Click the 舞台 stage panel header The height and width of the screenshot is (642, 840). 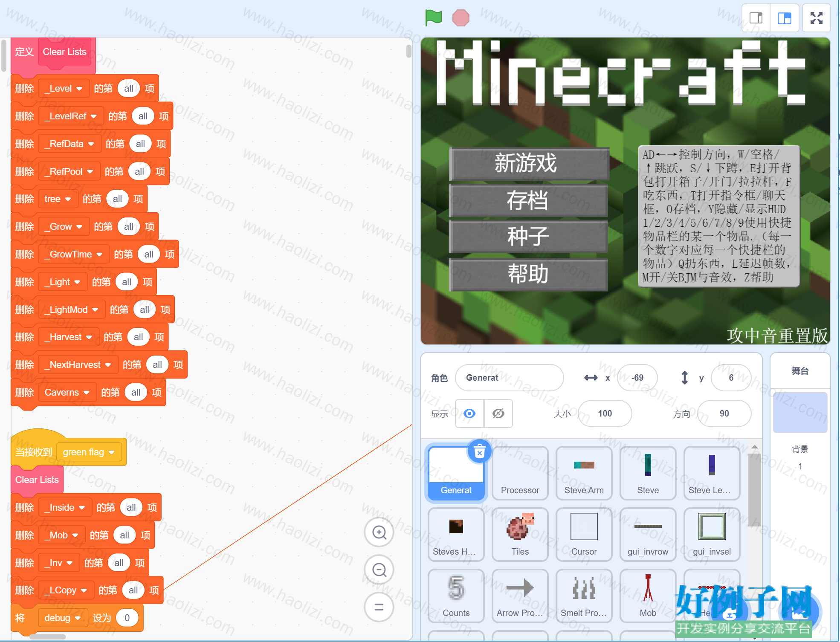tap(800, 371)
